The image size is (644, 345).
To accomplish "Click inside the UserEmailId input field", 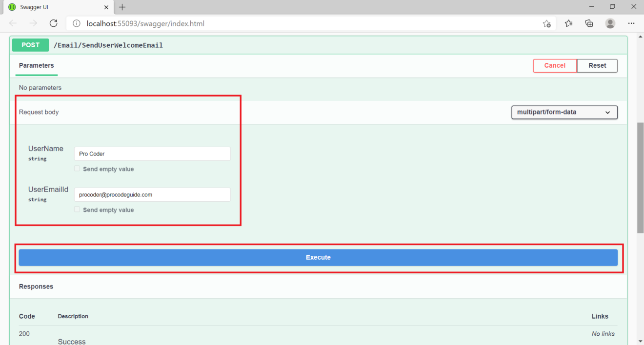I will 152,194.
